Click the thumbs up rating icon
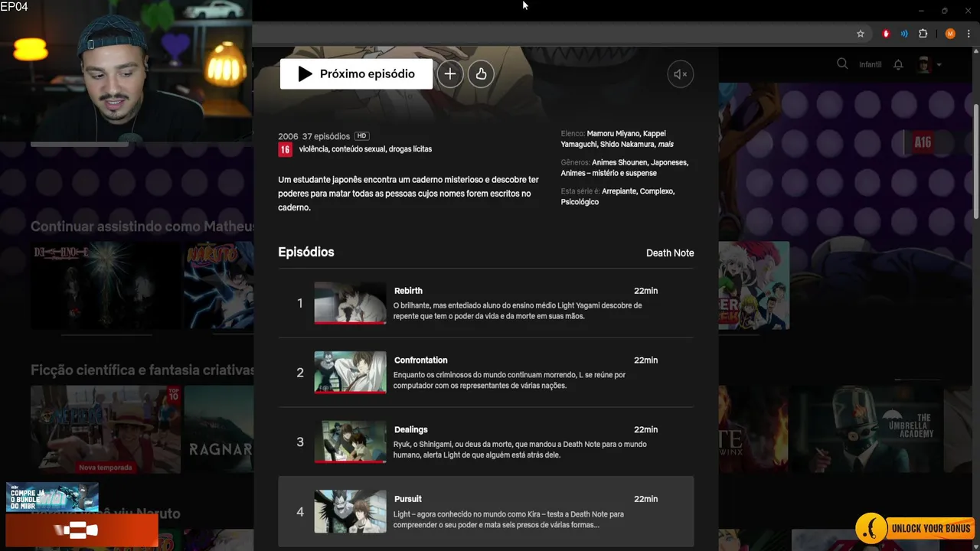The width and height of the screenshot is (980, 551). coord(481,74)
